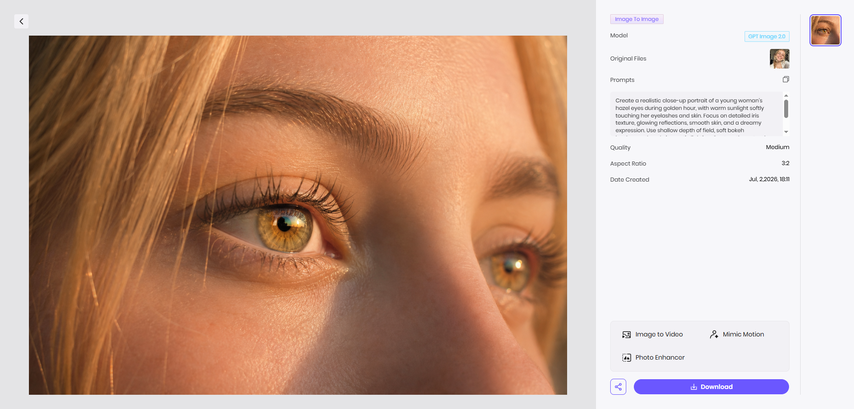
Task: Click the Original Files label
Action: [628, 59]
